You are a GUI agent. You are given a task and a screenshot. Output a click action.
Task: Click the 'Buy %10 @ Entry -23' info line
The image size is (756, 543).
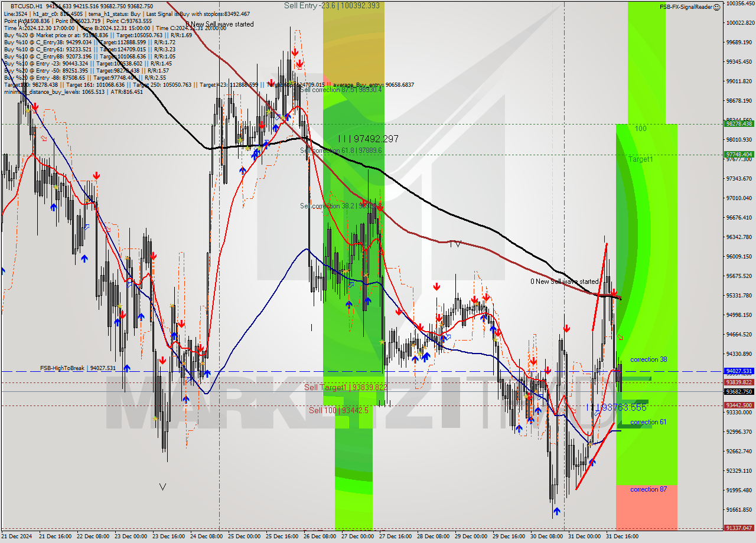[88, 64]
